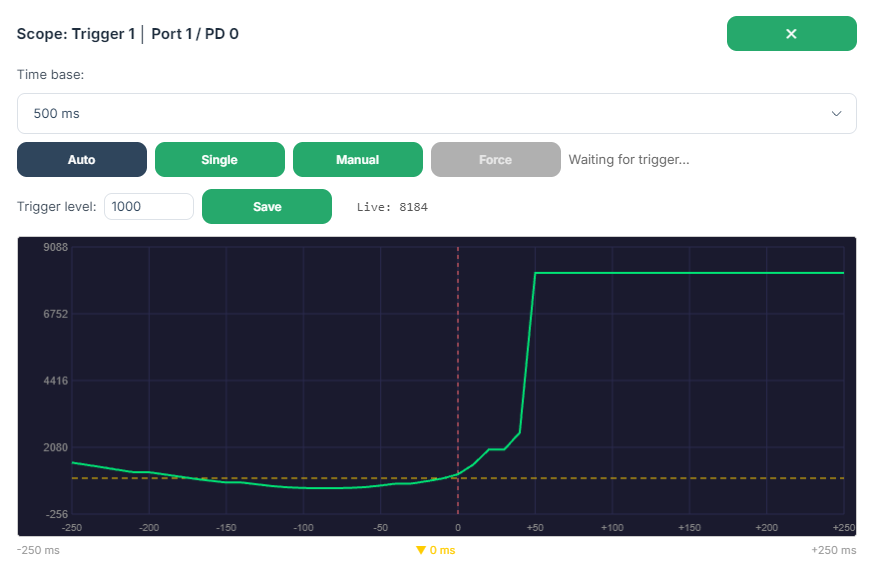Switch to Manual trigger mode
The image size is (869, 573).
[x=357, y=160]
